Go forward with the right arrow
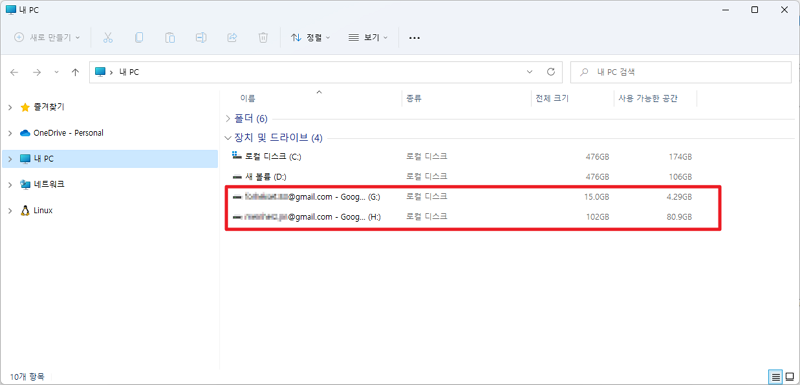 pyautogui.click(x=37, y=72)
